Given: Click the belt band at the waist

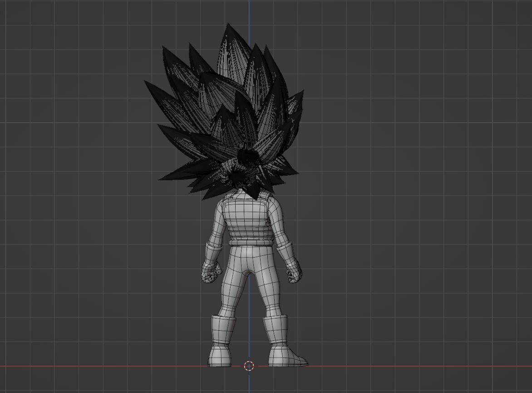Looking at the screenshot, I should coord(251,243).
